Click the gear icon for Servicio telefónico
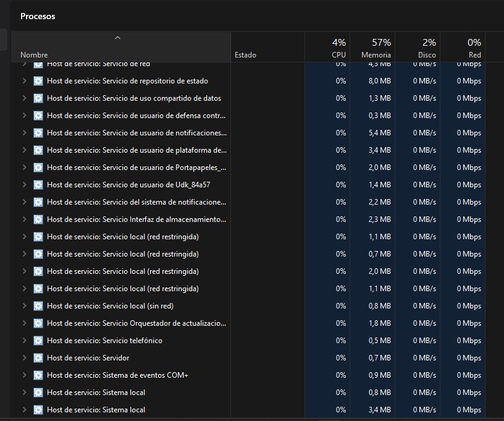Screen dimensions: 504x421 38,340
